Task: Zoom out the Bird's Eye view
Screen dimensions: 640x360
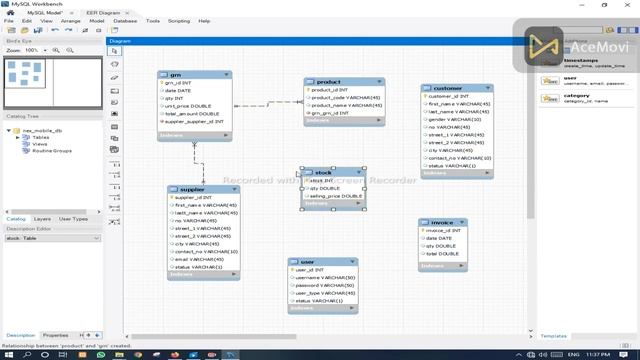Action: click(70, 50)
